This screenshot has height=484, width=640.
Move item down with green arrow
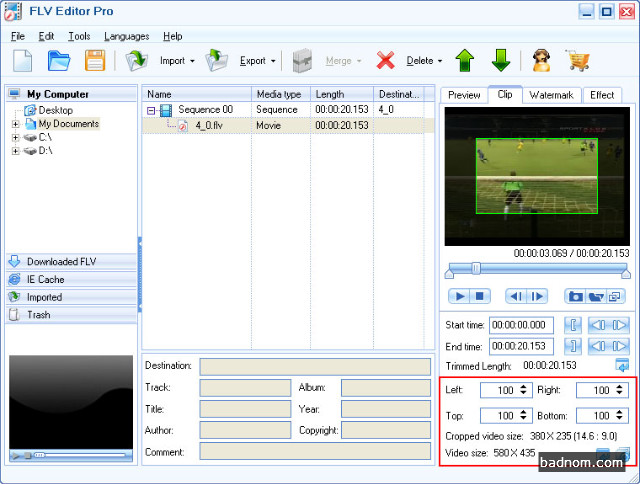pyautogui.click(x=501, y=61)
